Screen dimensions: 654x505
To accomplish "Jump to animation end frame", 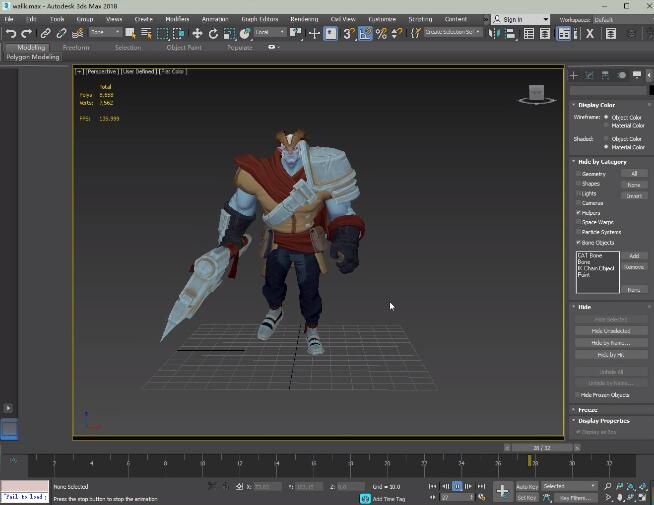I will [x=481, y=486].
